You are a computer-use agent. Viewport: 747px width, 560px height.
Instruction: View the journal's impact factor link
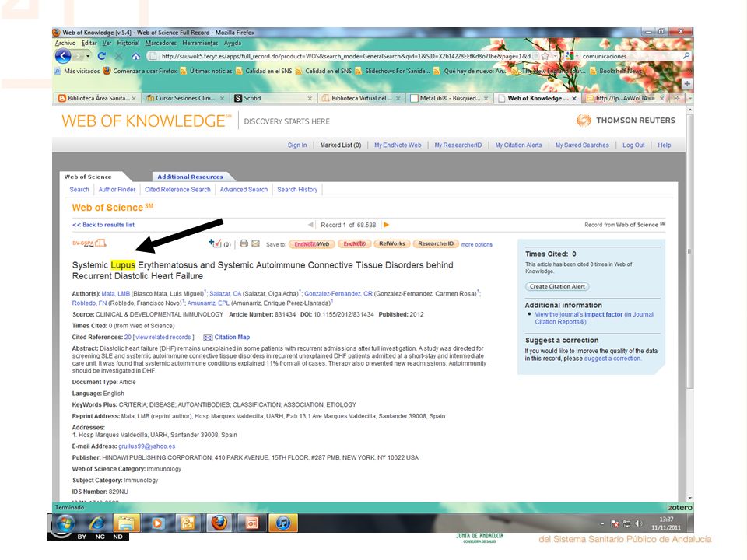594,318
